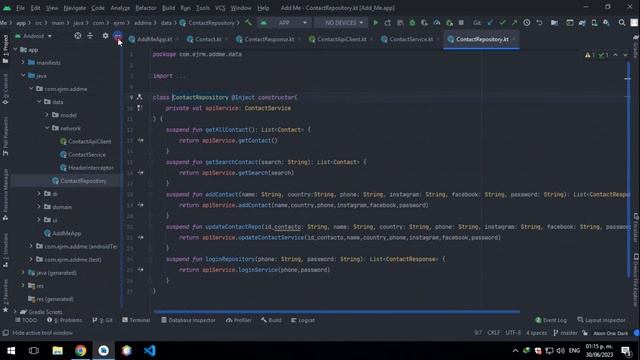Go to next highlighted error arrow
This screenshot has width=640, height=360.
(625, 55)
